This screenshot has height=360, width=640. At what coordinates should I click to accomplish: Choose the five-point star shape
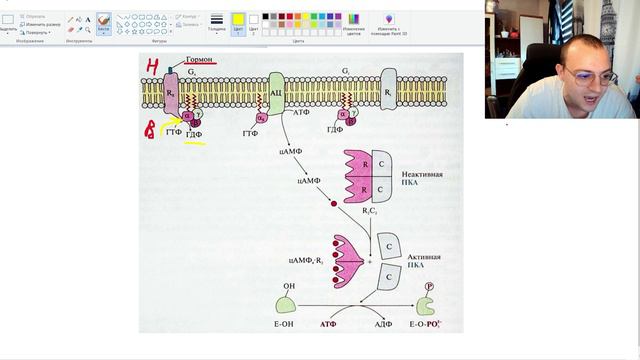(x=134, y=31)
